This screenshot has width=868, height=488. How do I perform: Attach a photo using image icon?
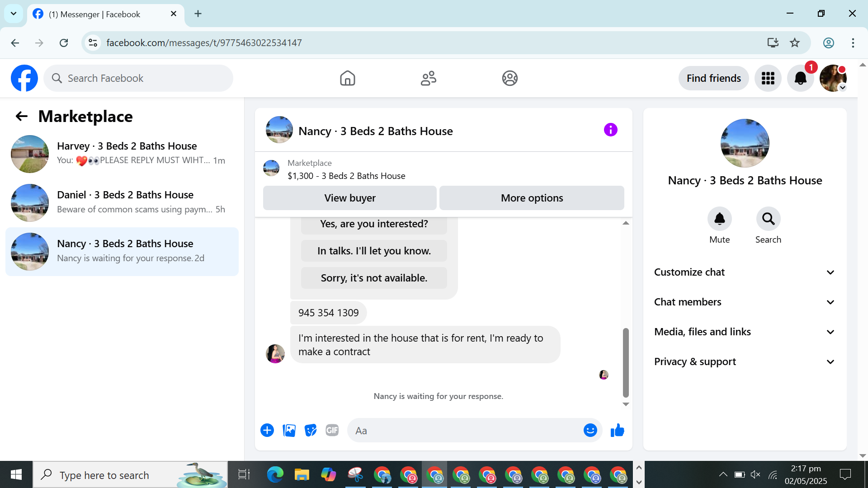(289, 430)
